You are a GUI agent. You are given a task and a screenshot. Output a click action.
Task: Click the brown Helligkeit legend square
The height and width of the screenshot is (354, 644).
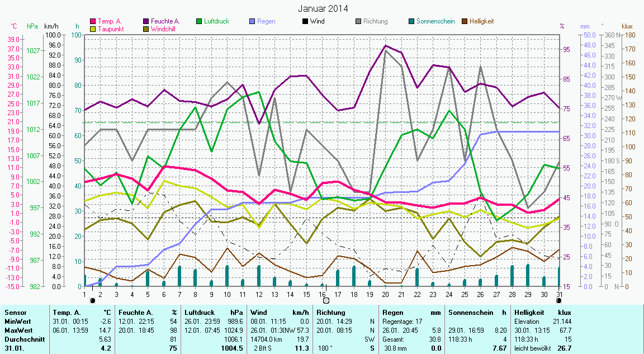click(465, 21)
